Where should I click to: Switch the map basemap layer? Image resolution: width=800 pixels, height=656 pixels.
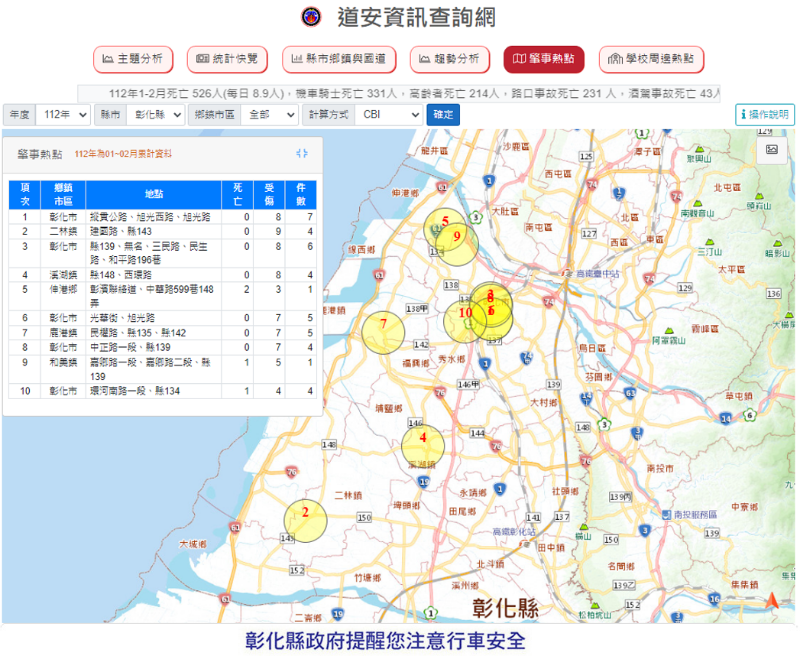[771, 150]
